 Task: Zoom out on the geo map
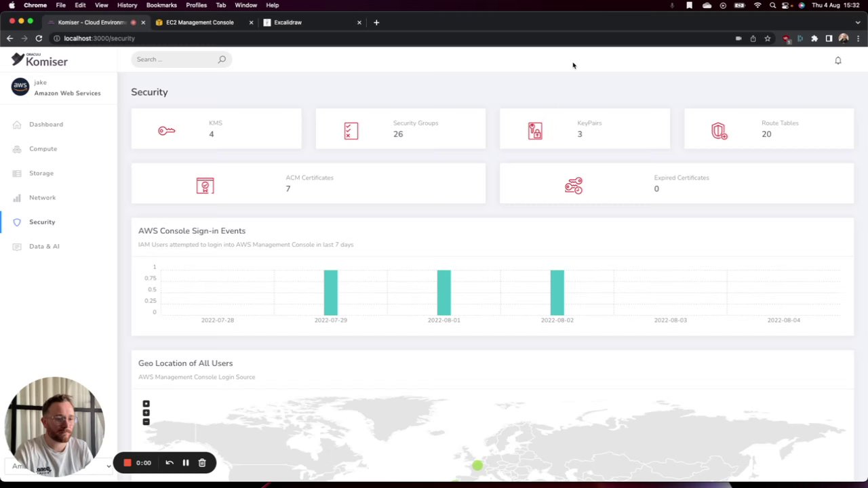click(146, 422)
